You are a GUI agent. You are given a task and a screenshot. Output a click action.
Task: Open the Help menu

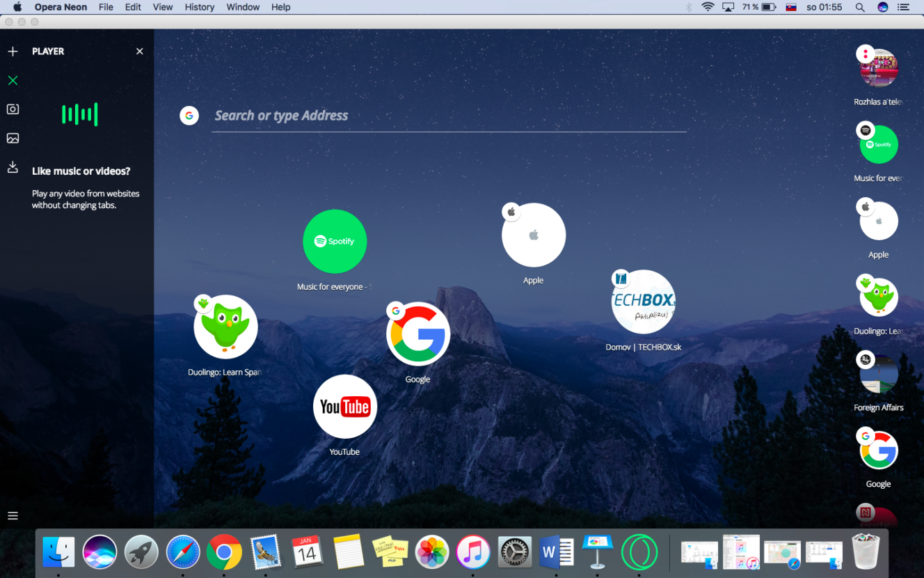coord(280,7)
